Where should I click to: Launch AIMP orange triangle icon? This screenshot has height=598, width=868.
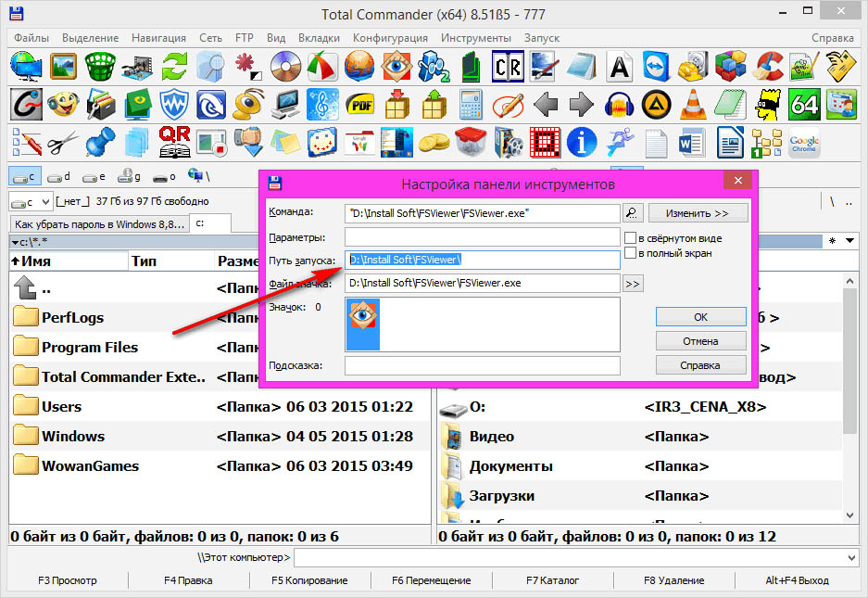[656, 104]
